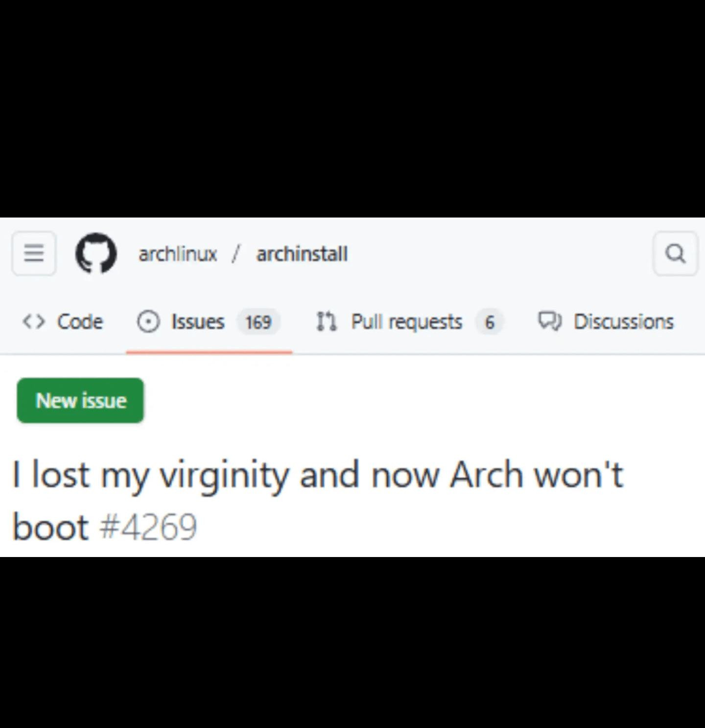The image size is (705, 728).
Task: Click the word boot in the title
Action: 50,527
